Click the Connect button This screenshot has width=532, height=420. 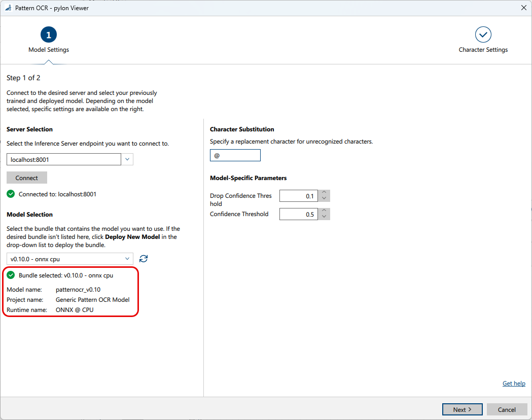click(27, 178)
